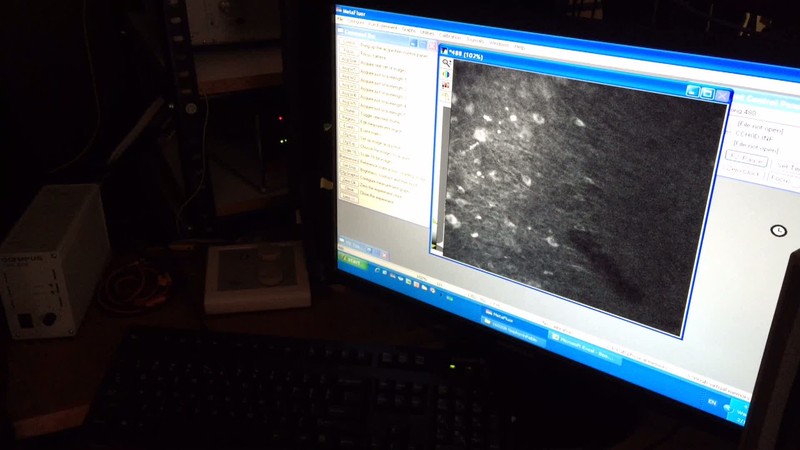
Task: Click Focus button in the Control Panel window
Action: tap(781, 180)
